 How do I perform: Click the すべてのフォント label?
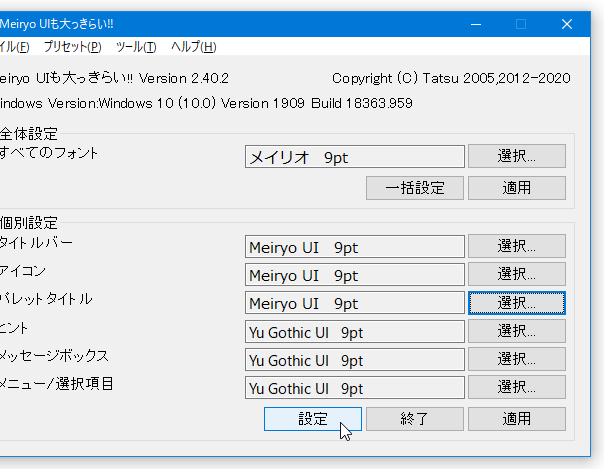pyautogui.click(x=49, y=153)
